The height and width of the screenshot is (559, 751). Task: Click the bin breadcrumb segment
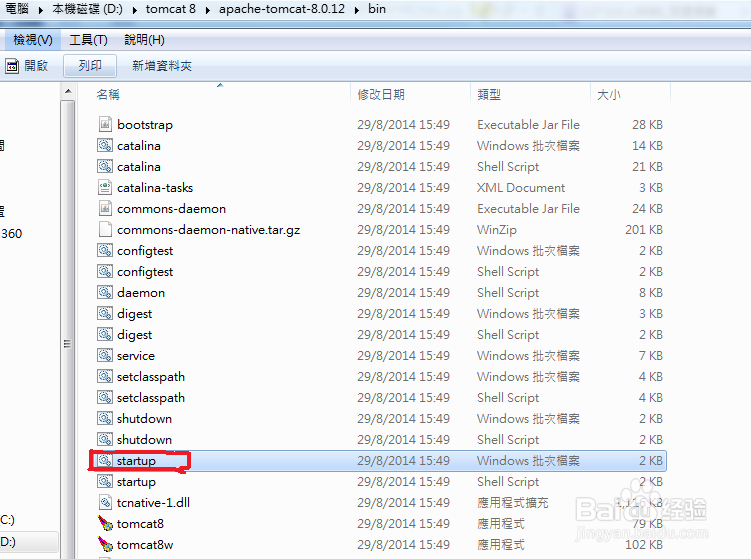(376, 9)
